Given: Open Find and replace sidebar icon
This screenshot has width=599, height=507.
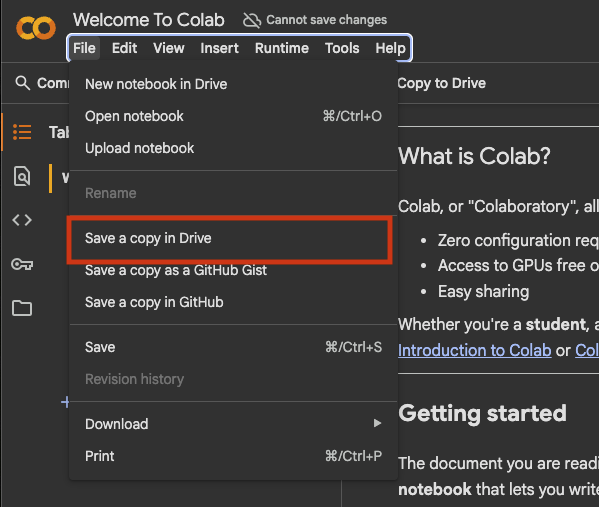Looking at the screenshot, I should coord(22,176).
